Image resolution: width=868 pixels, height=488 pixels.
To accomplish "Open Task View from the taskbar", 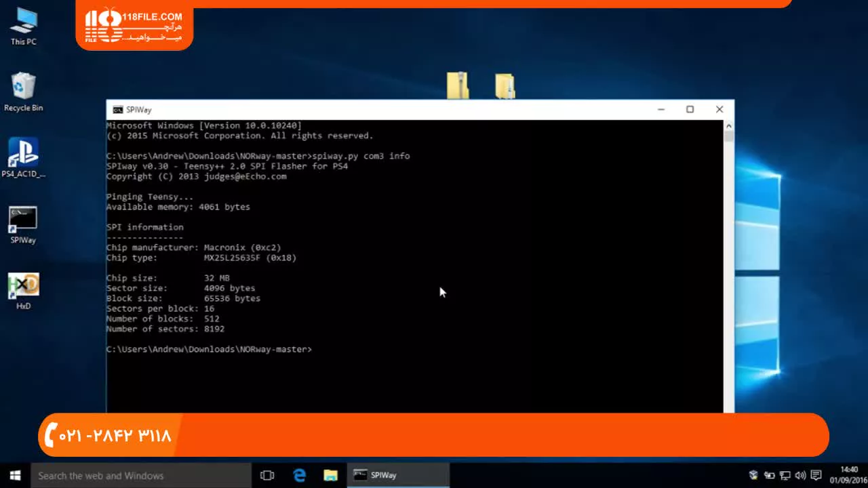I will pos(267,475).
